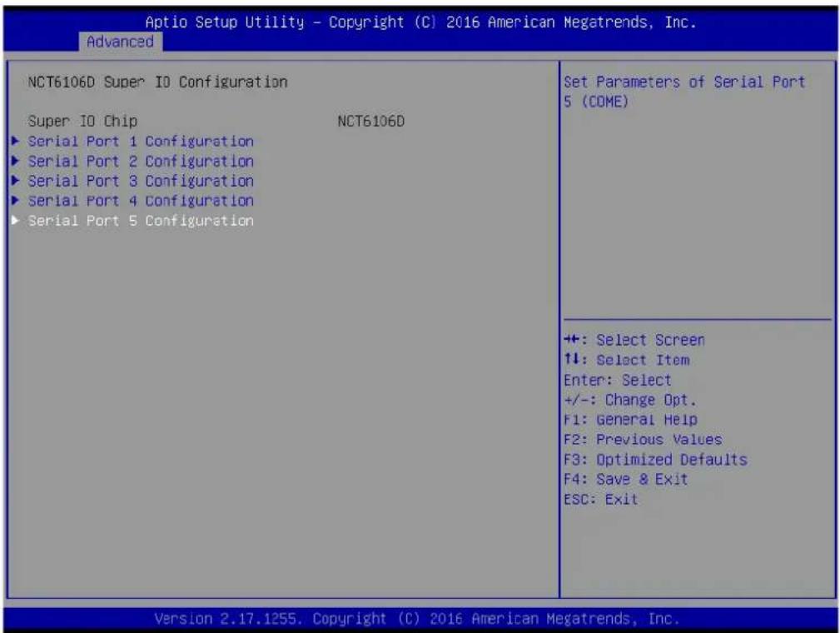Viewport: 840px width, 633px height.
Task: Click the Aptio Setup Utility title text
Action: point(420,22)
